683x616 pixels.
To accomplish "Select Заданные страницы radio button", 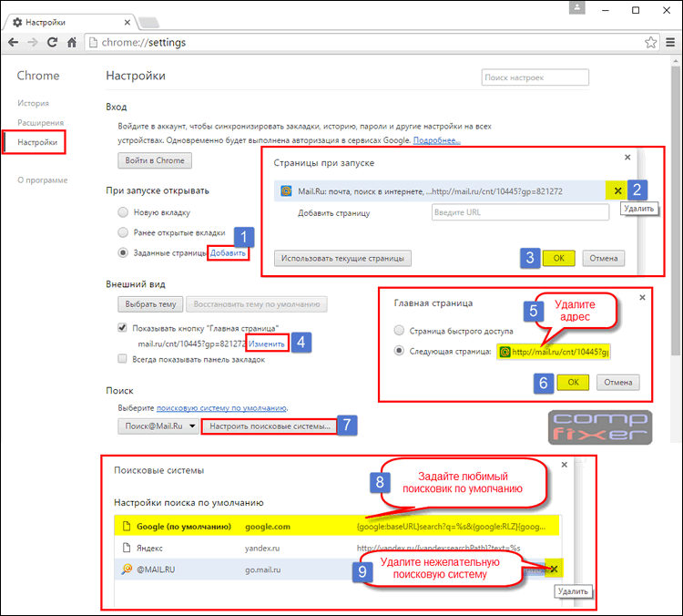I will (x=123, y=252).
